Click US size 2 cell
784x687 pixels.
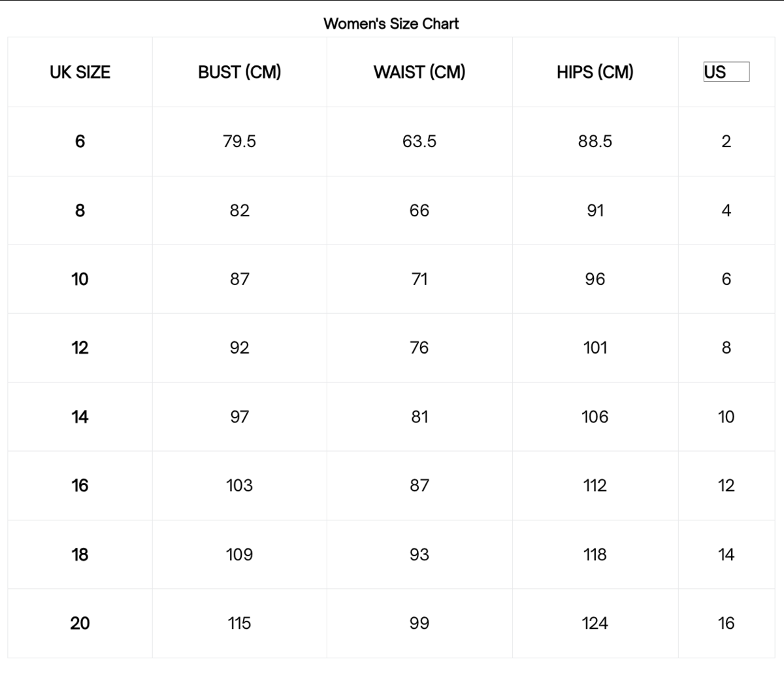tap(726, 141)
